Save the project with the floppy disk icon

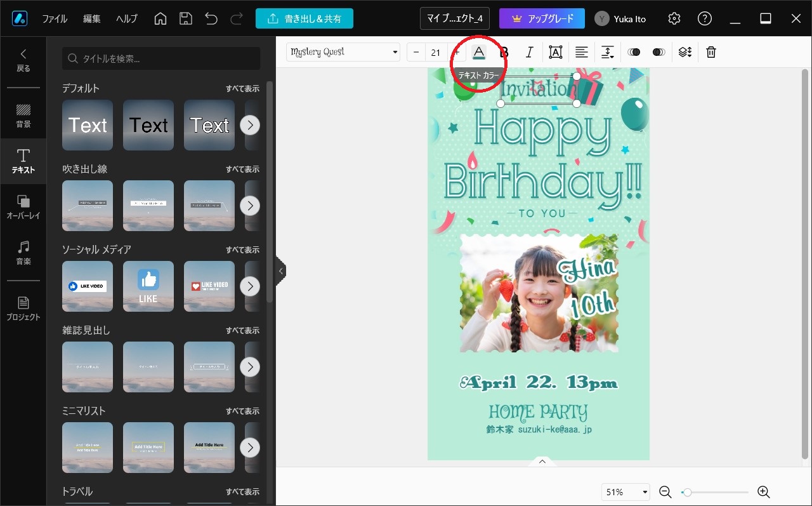coord(186,19)
